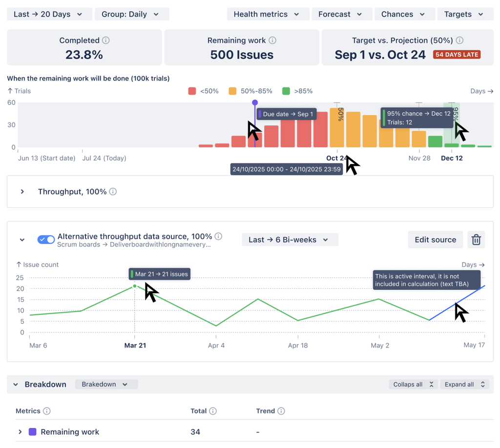This screenshot has width=500, height=448.
Task: Click the Edit source button
Action: pos(435,239)
